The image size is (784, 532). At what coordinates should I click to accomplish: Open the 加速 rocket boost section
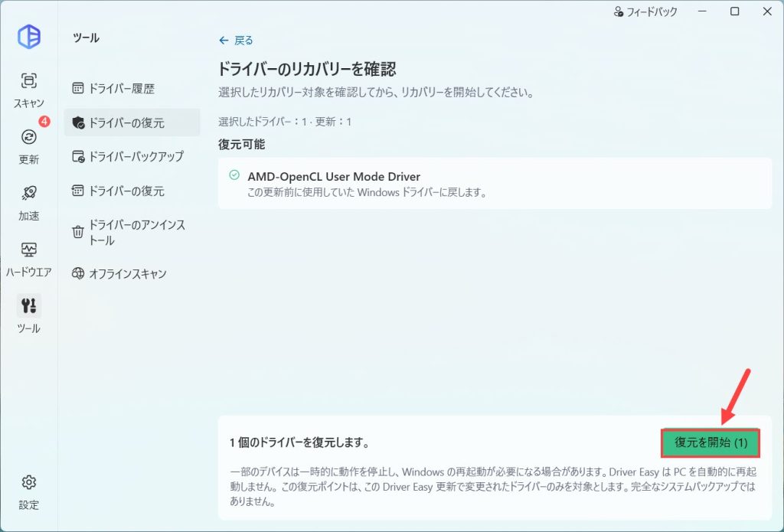[x=28, y=203]
